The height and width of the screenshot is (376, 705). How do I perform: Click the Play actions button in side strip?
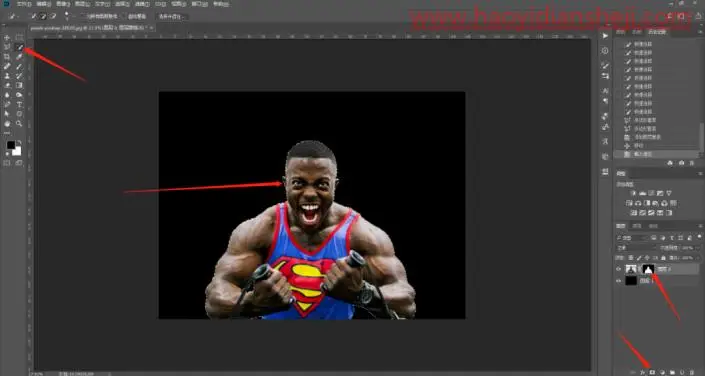(x=605, y=36)
